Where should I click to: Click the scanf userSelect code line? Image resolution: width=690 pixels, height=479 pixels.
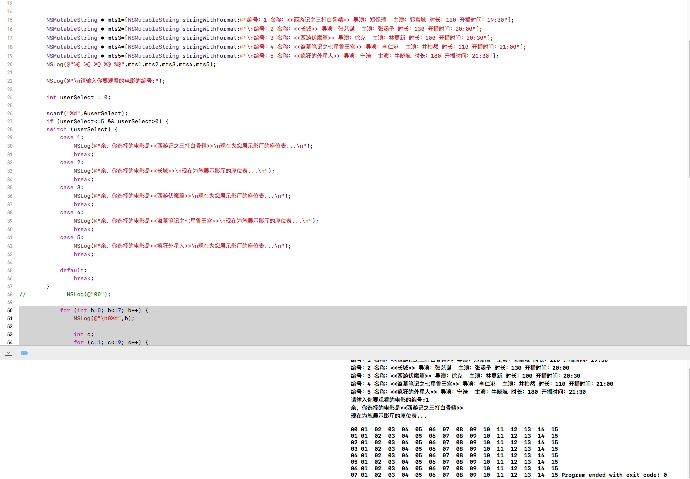click(x=87, y=113)
